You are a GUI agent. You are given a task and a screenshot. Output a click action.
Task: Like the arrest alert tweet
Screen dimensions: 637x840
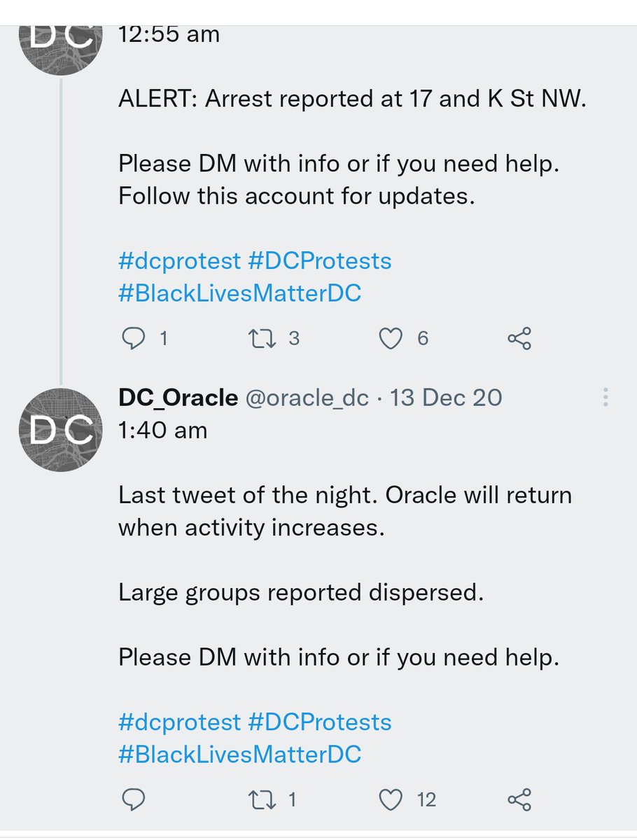(391, 339)
